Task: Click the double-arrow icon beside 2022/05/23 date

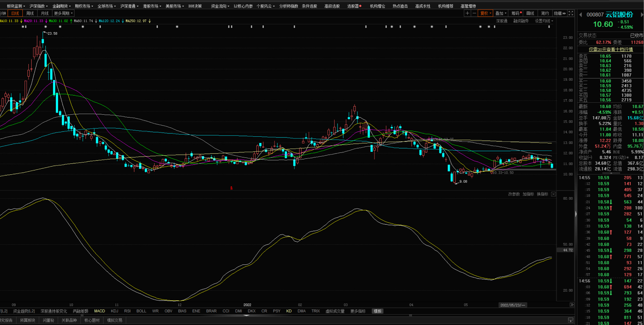Action: (x=572, y=305)
